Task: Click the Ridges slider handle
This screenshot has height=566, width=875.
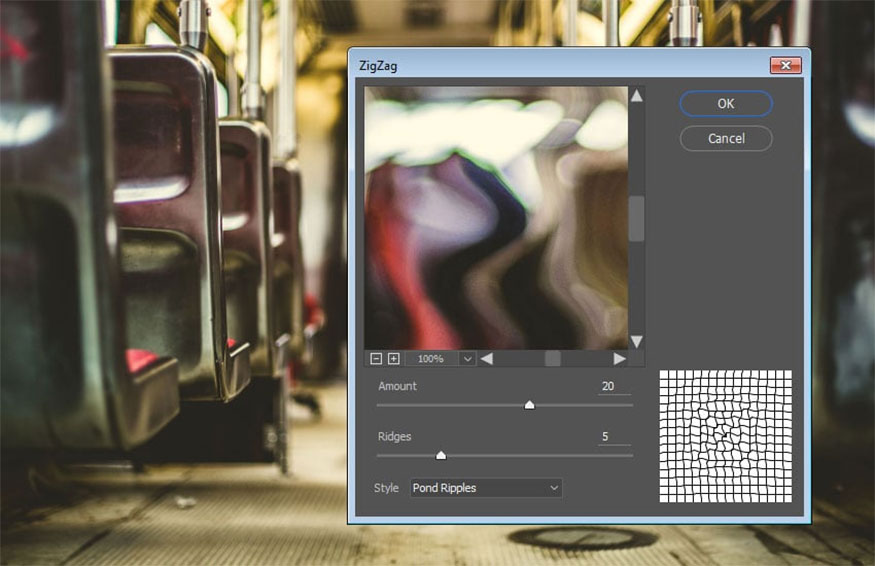Action: point(441,455)
